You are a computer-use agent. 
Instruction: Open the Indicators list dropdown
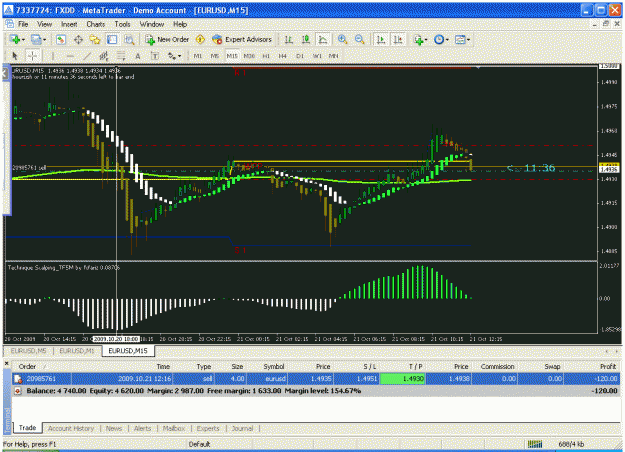tap(421, 39)
